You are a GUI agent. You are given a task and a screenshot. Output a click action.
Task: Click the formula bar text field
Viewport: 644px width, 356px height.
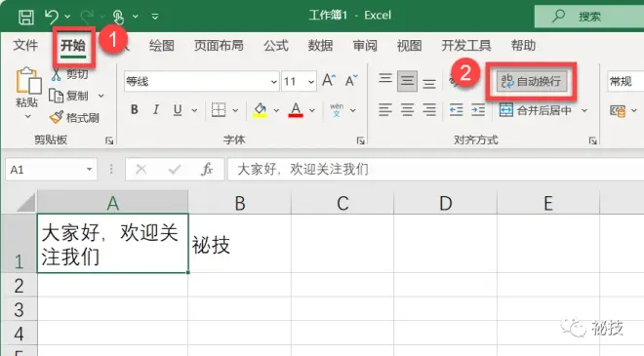pyautogui.click(x=436, y=169)
